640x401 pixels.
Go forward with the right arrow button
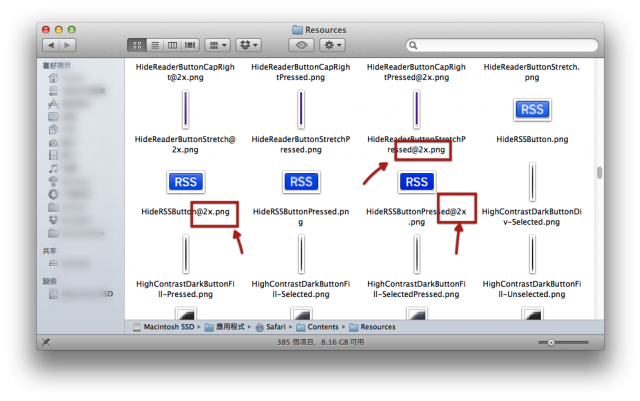click(x=68, y=45)
